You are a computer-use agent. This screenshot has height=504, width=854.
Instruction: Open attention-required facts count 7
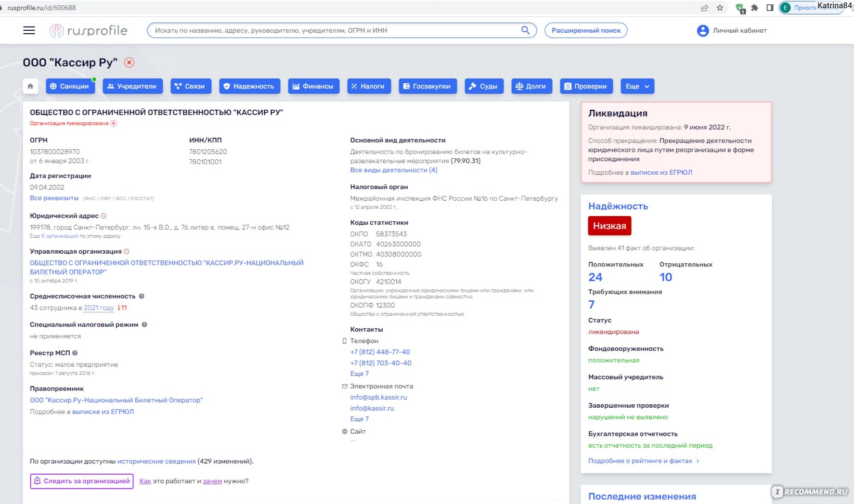[592, 305]
